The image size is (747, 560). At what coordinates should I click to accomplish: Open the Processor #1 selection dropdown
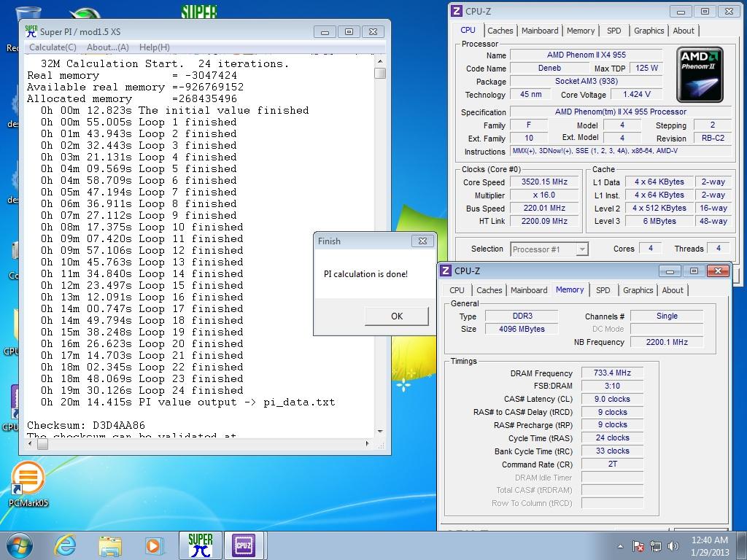click(549, 249)
